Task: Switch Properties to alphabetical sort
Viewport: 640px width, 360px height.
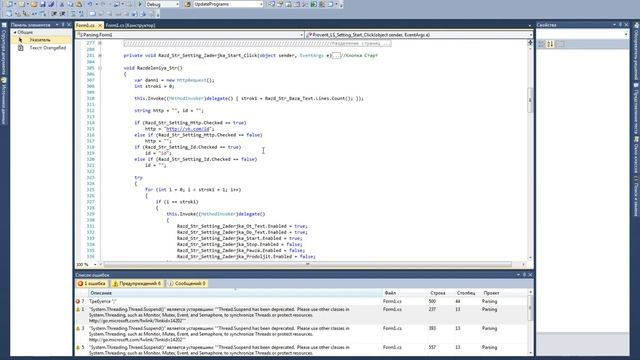Action: pyautogui.click(x=550, y=44)
